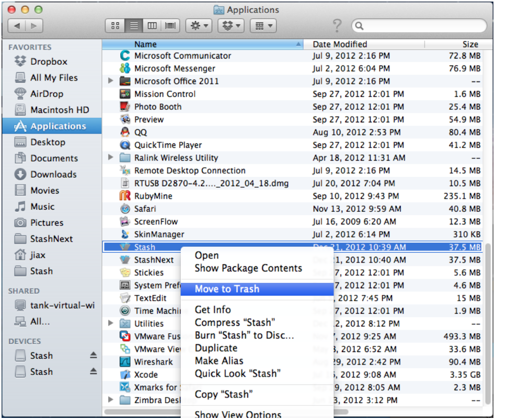
Task: Sort the list by Date Modified column
Action: coord(340,44)
